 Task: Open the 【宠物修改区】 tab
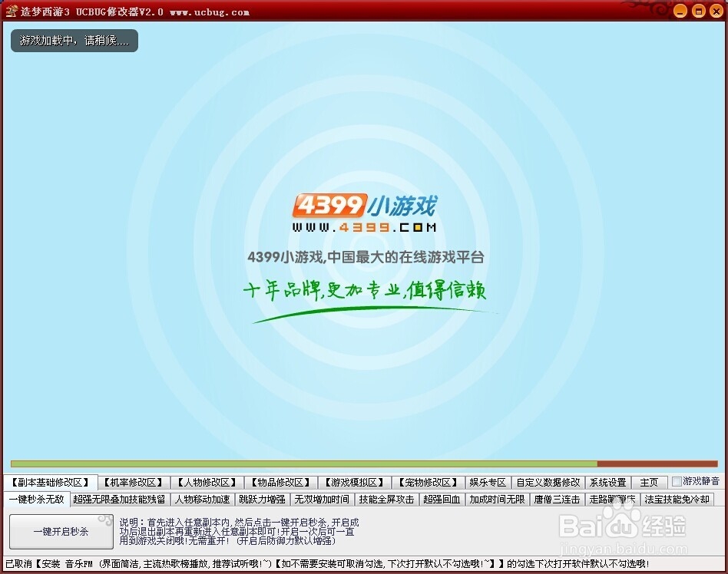click(x=428, y=483)
